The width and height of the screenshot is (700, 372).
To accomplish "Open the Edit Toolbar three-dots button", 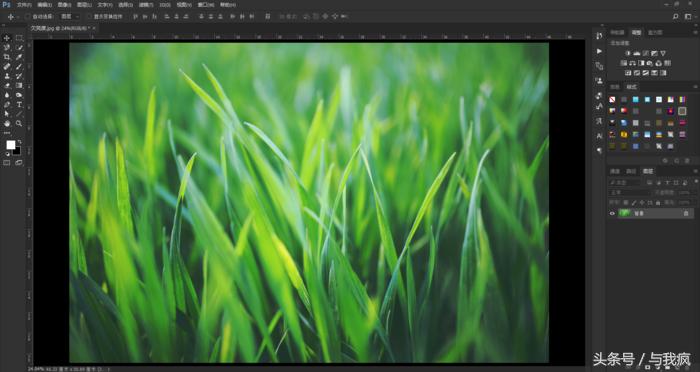I will (7, 133).
